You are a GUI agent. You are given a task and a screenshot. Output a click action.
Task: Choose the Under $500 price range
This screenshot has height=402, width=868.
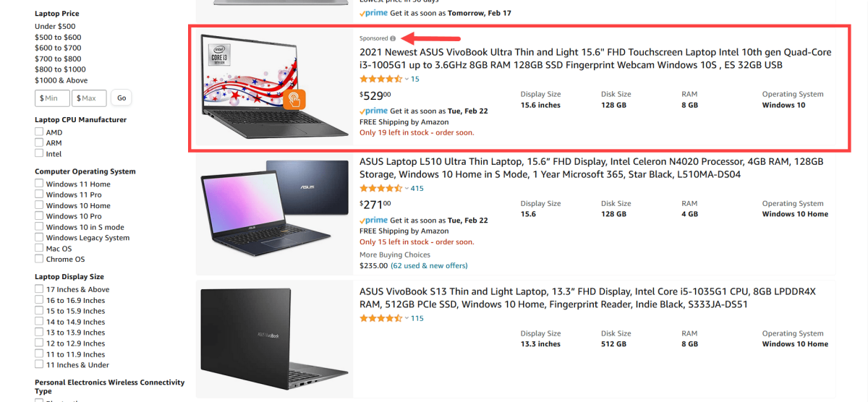pos(55,26)
